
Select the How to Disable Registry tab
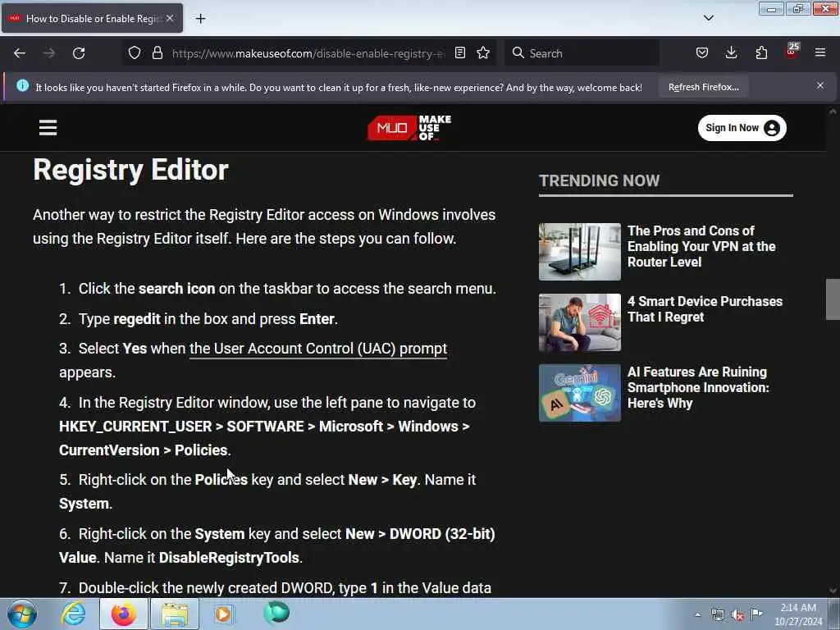(x=93, y=19)
